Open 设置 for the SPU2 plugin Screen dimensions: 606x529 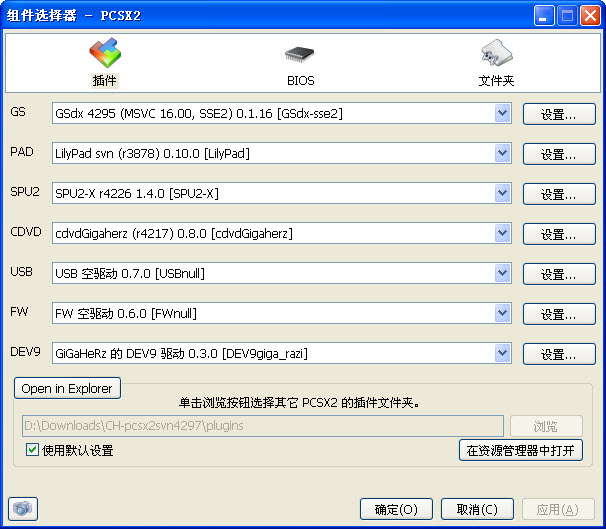(x=559, y=194)
